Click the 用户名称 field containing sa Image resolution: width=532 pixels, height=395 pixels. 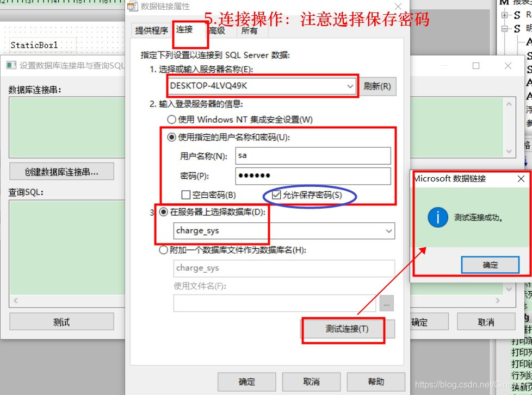point(313,156)
